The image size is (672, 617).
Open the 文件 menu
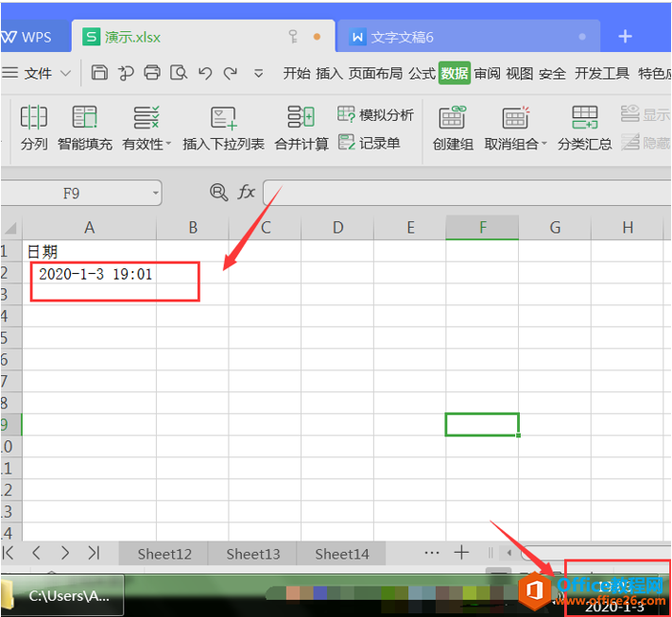click(38, 74)
